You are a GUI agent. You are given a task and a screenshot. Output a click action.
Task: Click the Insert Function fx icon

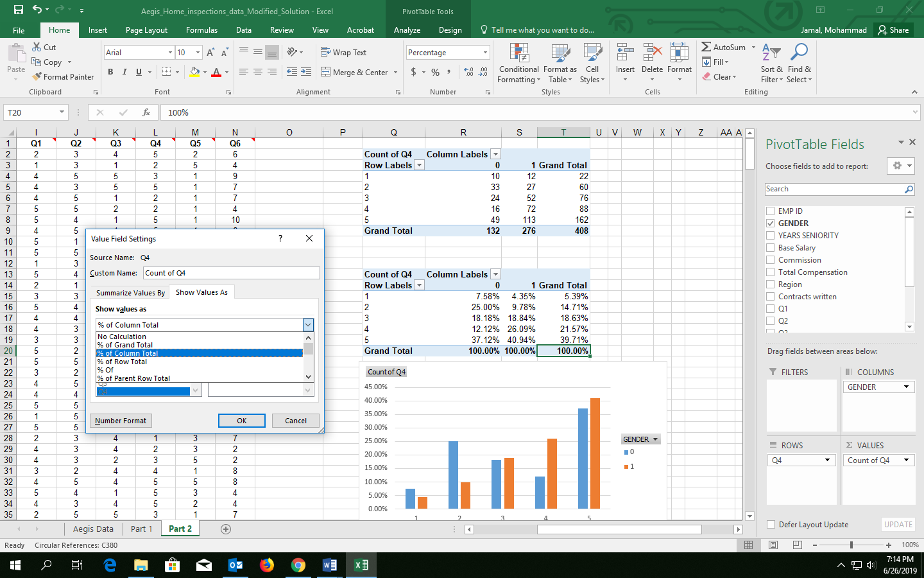tap(146, 112)
